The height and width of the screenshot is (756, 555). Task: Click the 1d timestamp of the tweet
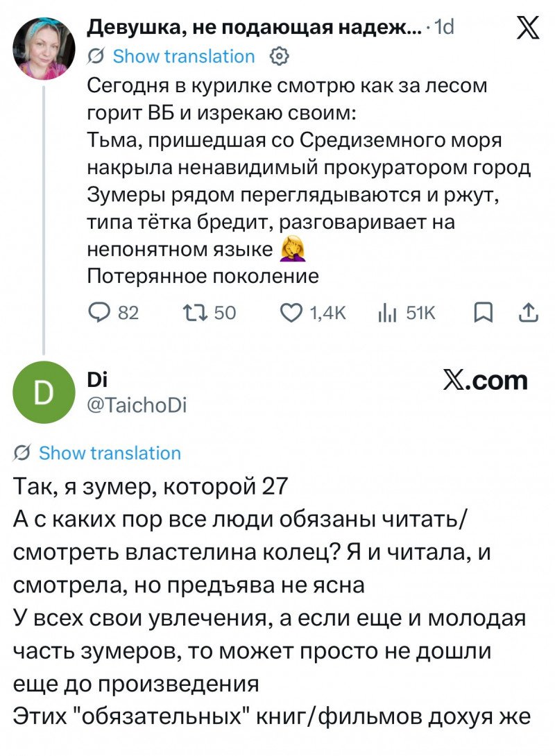(444, 28)
